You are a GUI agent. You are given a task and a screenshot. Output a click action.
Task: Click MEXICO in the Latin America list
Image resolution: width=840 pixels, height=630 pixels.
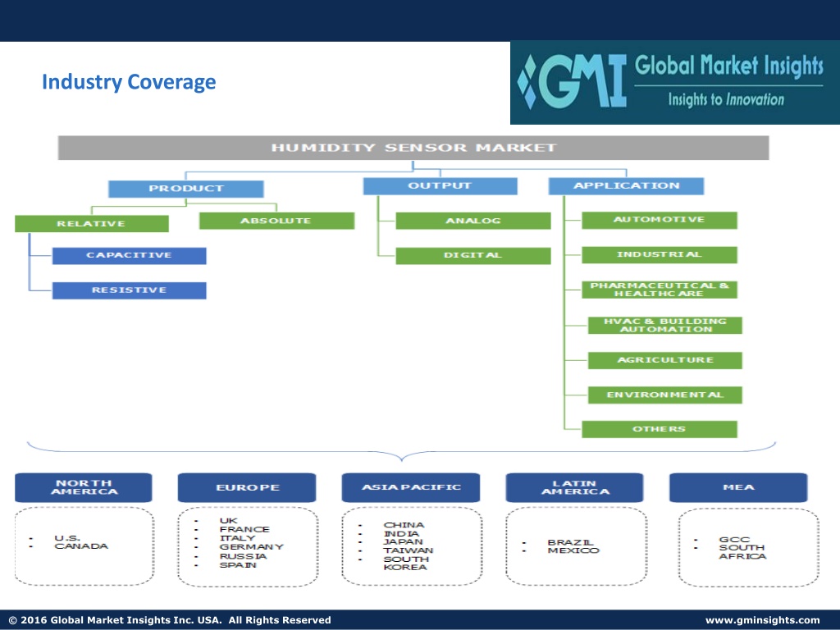point(573,550)
